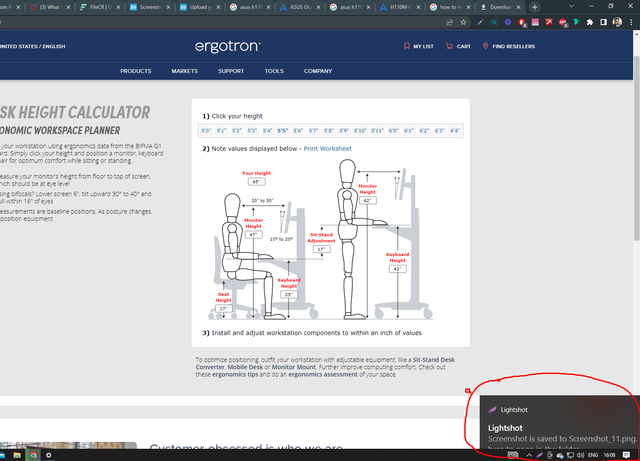Click the Lightshot screenshot saved notification
Image resolution: width=640 pixels, height=461 pixels.
pos(560,422)
